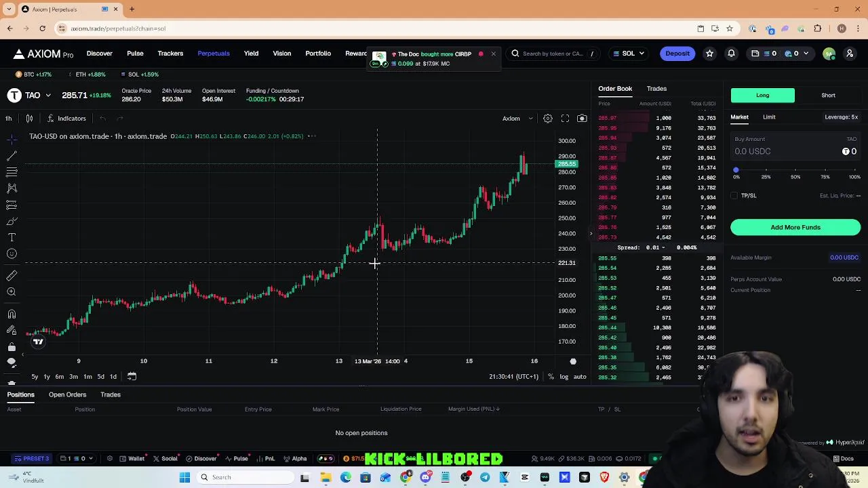Screen dimensions: 868x488
Task: Open chart settings gear
Action: click(548, 119)
